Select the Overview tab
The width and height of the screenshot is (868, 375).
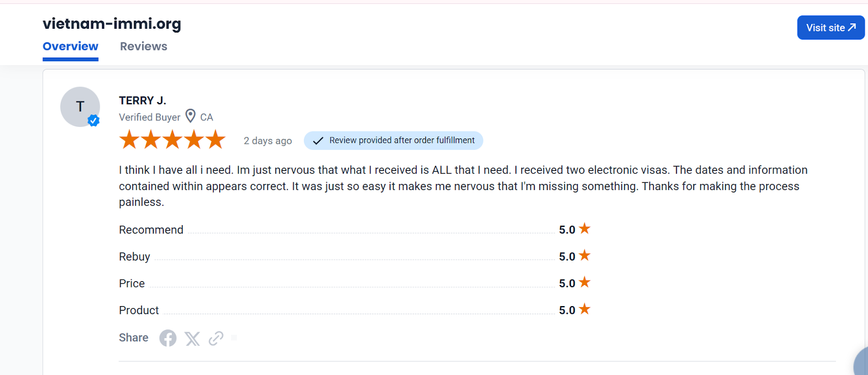pyautogui.click(x=71, y=47)
